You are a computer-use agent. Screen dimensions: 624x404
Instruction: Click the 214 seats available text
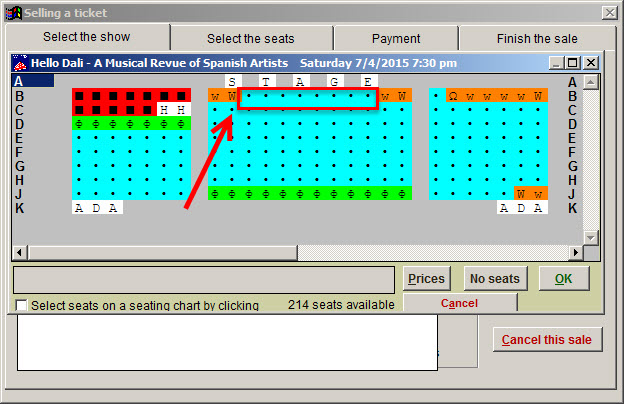point(341,304)
